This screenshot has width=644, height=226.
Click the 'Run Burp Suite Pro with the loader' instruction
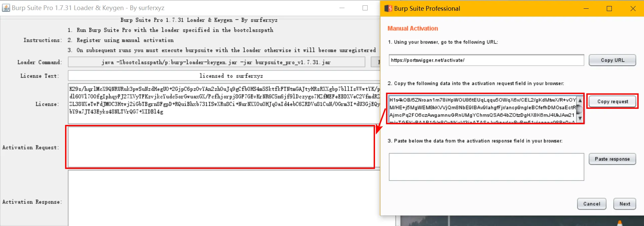point(170,30)
